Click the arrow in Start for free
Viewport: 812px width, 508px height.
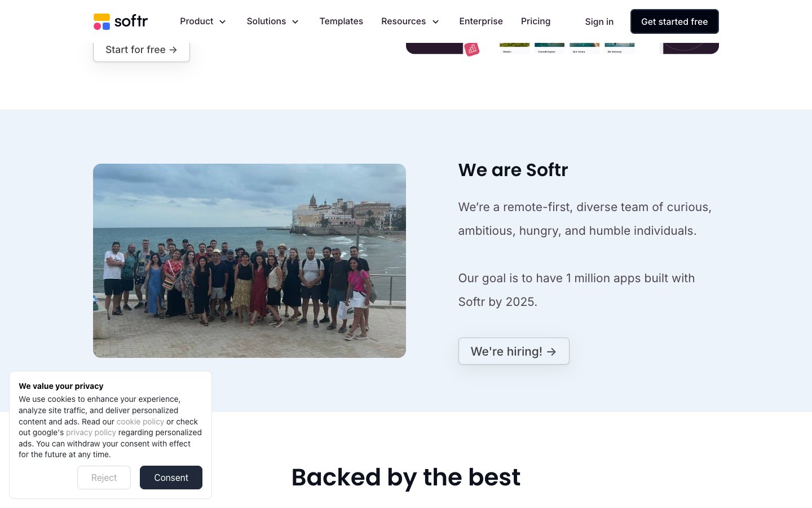173,50
